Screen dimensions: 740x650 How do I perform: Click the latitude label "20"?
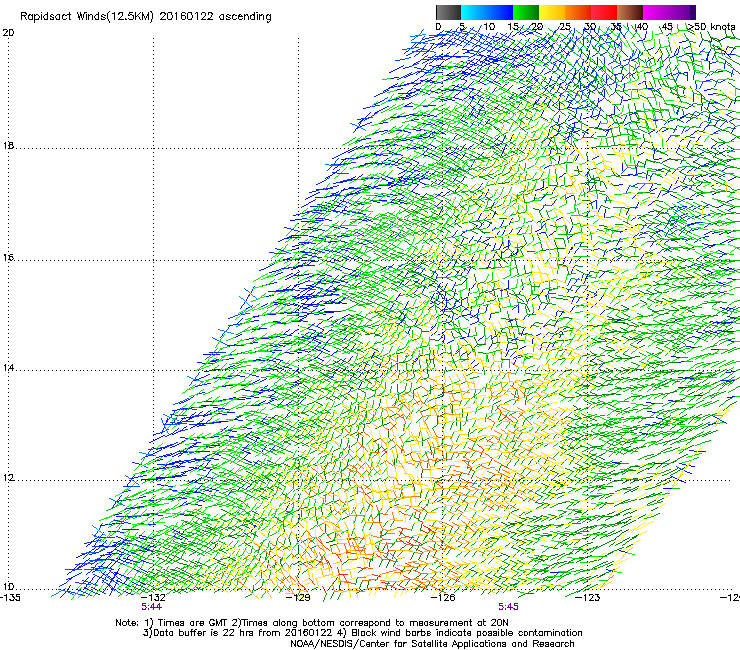(x=8, y=33)
